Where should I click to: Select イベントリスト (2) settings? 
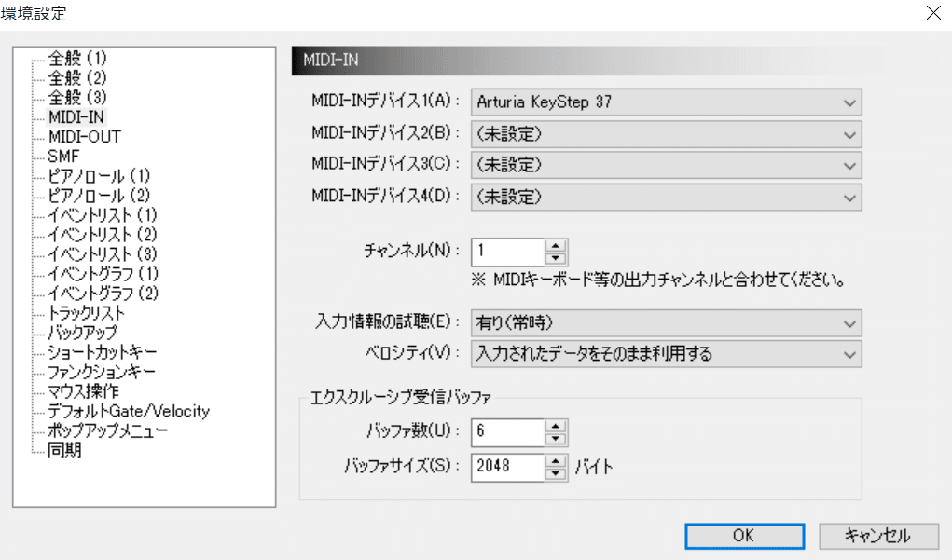tap(103, 234)
